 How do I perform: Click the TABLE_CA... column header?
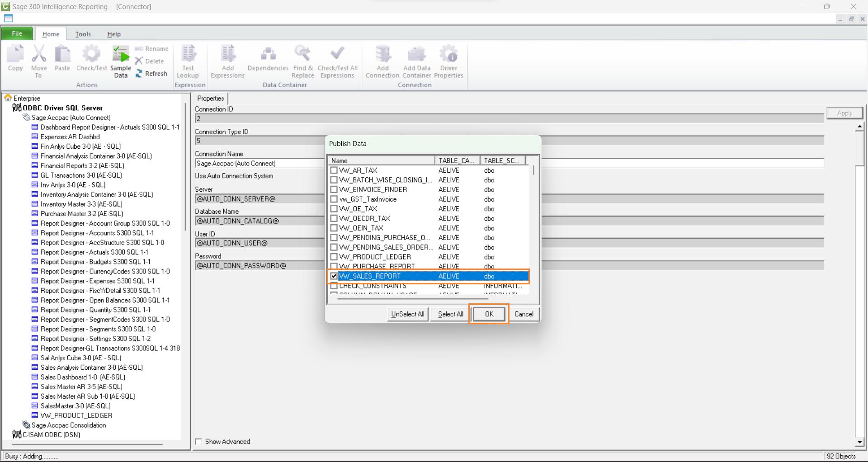tap(457, 160)
